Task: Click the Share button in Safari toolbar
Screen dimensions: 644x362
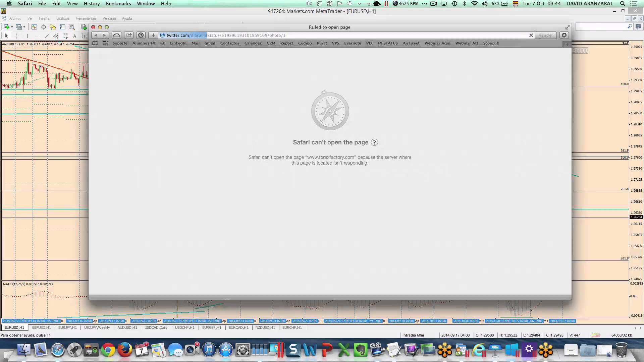Action: coord(129,35)
